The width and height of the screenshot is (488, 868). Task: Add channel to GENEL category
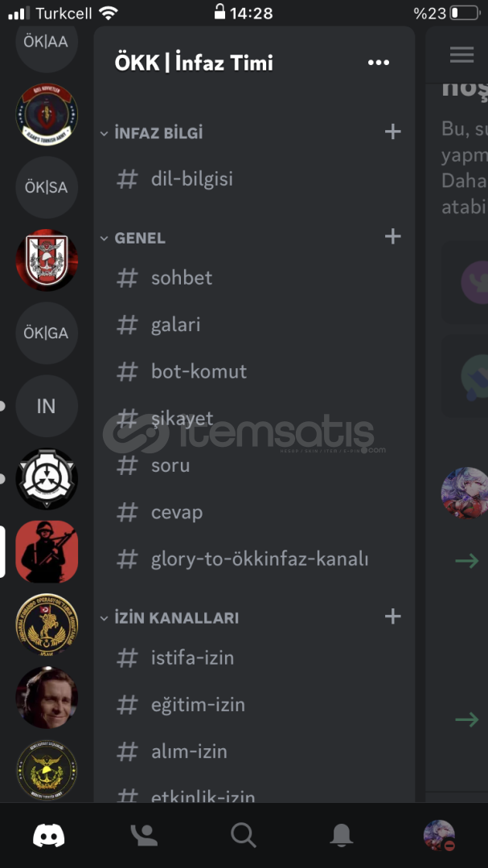click(392, 236)
